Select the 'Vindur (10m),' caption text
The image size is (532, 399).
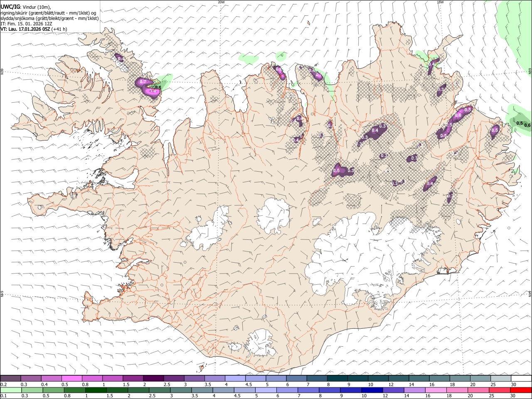point(37,7)
